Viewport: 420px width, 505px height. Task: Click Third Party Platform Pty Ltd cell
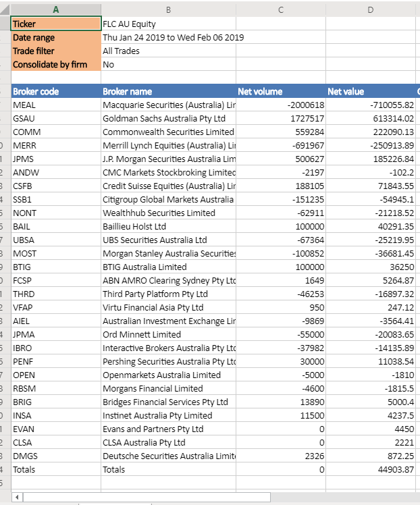[x=168, y=294]
